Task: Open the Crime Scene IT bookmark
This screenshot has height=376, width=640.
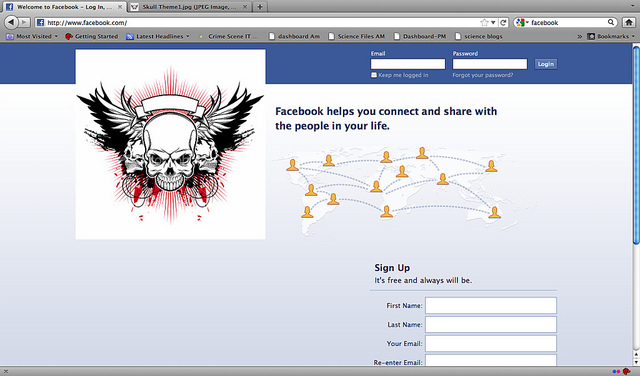Action: [229, 36]
